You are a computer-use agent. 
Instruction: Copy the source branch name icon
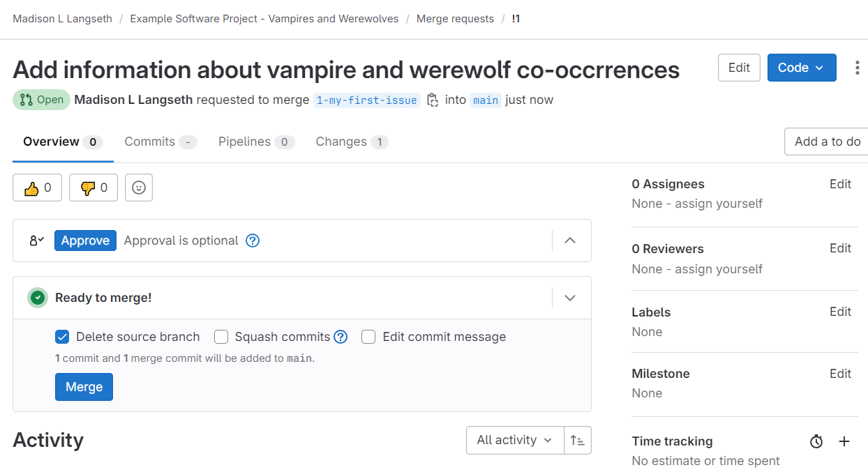click(x=433, y=100)
